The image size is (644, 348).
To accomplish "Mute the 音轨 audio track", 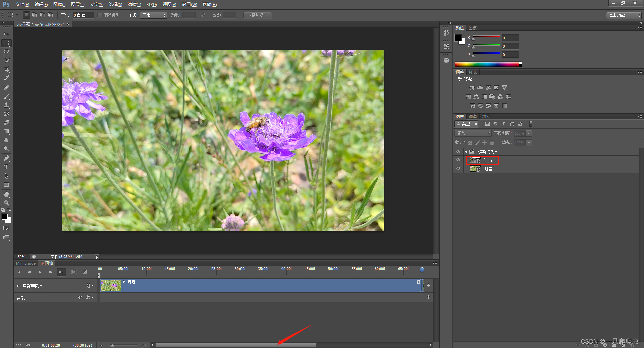I will click(80, 297).
